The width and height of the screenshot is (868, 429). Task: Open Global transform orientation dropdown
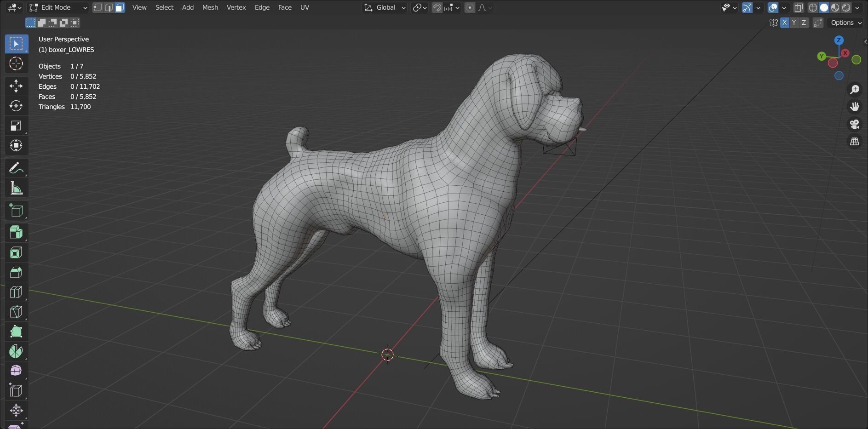point(385,7)
